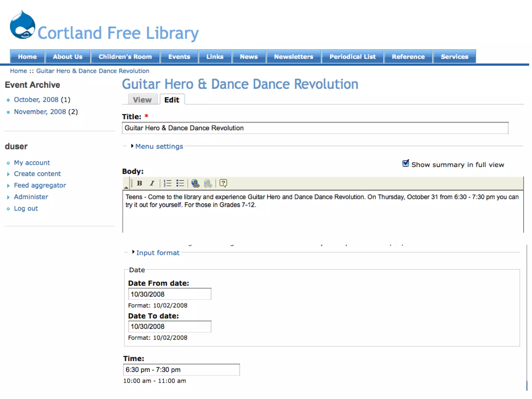Collapse the editor toolbar handle

point(126,183)
